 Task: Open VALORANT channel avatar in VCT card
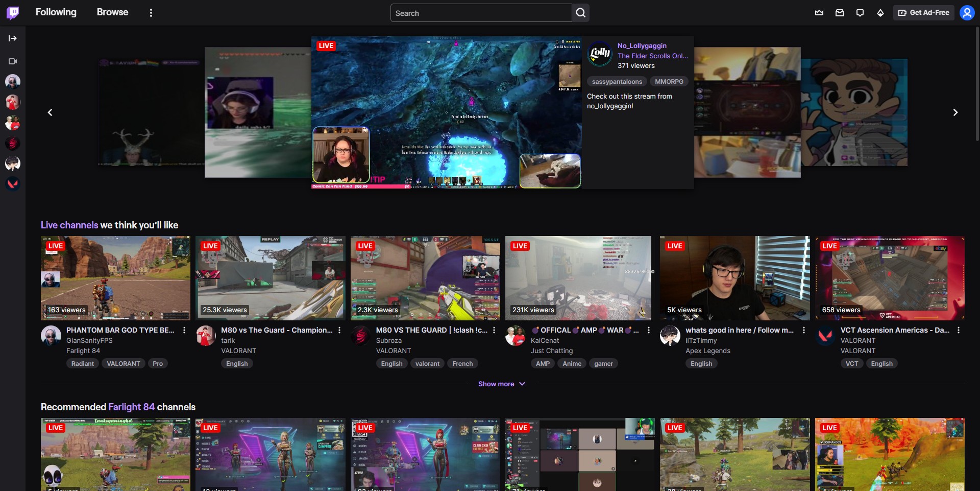825,336
